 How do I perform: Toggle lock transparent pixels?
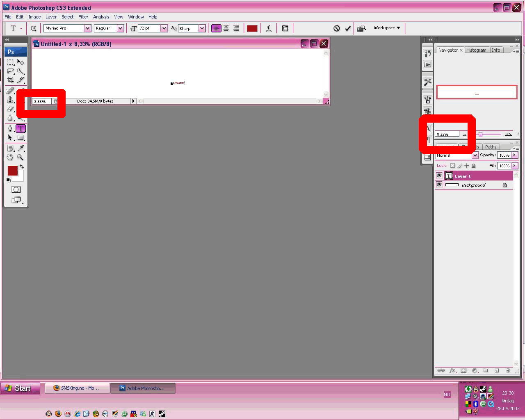[452, 166]
